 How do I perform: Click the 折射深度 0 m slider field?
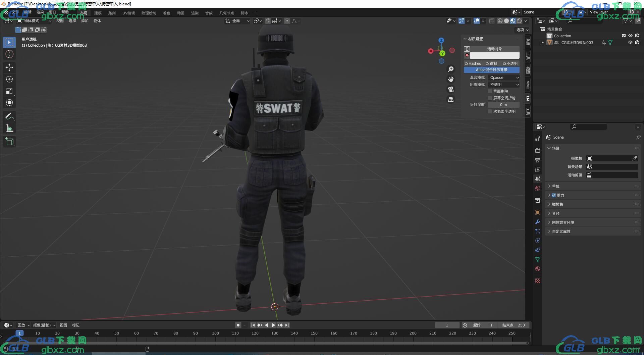tap(504, 105)
